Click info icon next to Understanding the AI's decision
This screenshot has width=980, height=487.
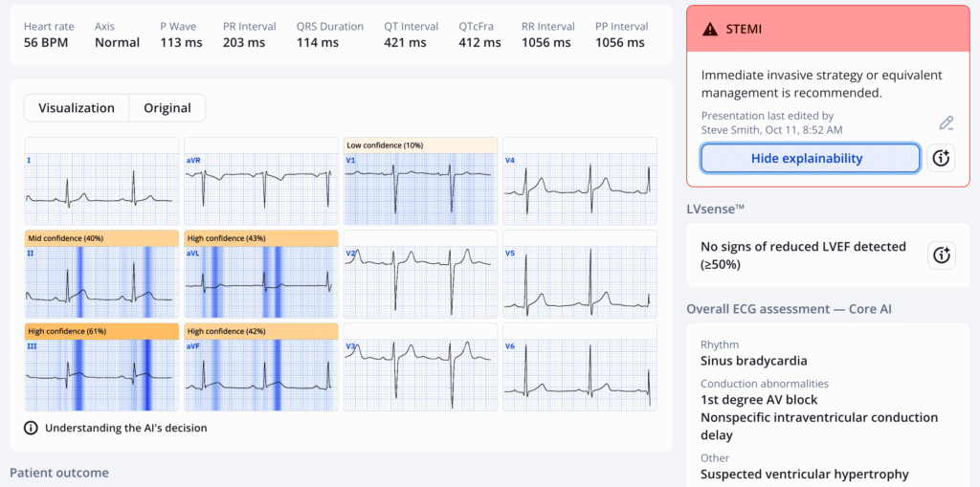[31, 428]
